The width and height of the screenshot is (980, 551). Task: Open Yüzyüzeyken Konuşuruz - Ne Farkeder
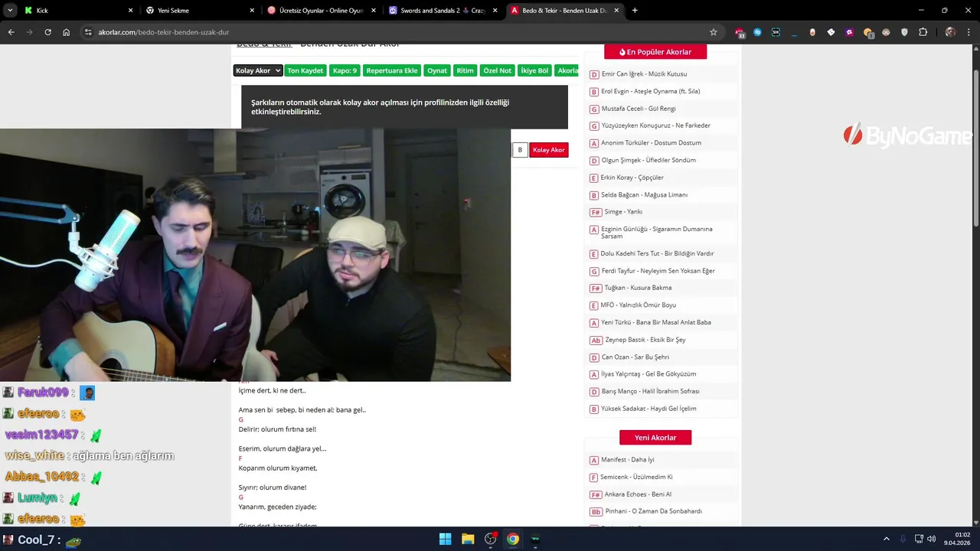pos(656,126)
